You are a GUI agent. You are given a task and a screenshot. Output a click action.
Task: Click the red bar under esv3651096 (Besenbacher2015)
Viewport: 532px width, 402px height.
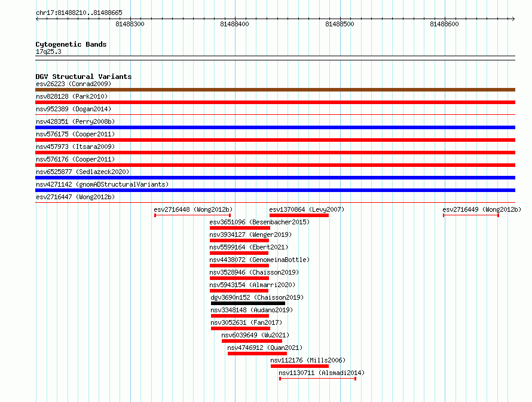tap(240, 228)
